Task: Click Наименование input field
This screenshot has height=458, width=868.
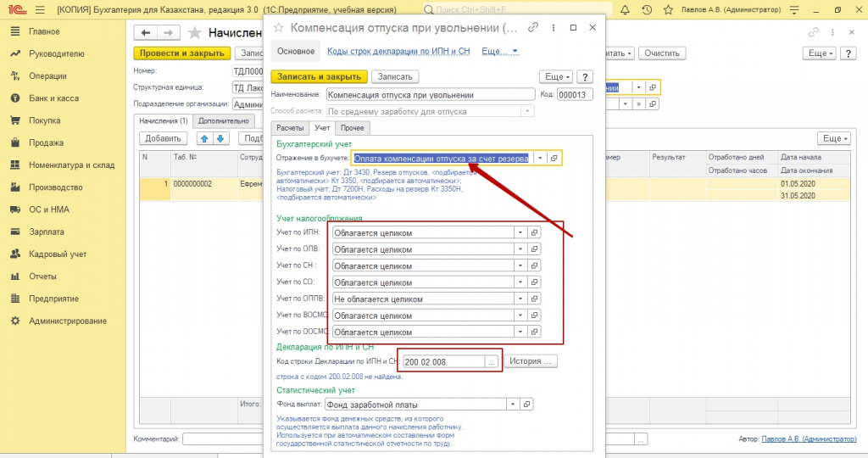Action: (431, 95)
